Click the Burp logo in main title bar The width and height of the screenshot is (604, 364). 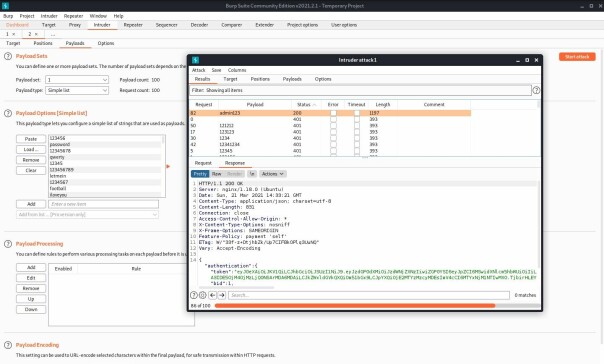coord(5,5)
